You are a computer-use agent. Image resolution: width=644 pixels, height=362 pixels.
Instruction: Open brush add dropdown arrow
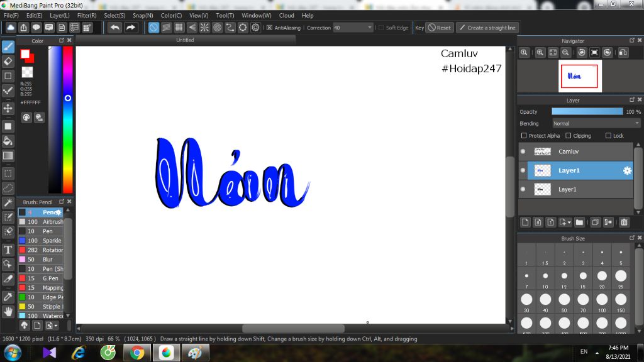[x=56, y=326]
